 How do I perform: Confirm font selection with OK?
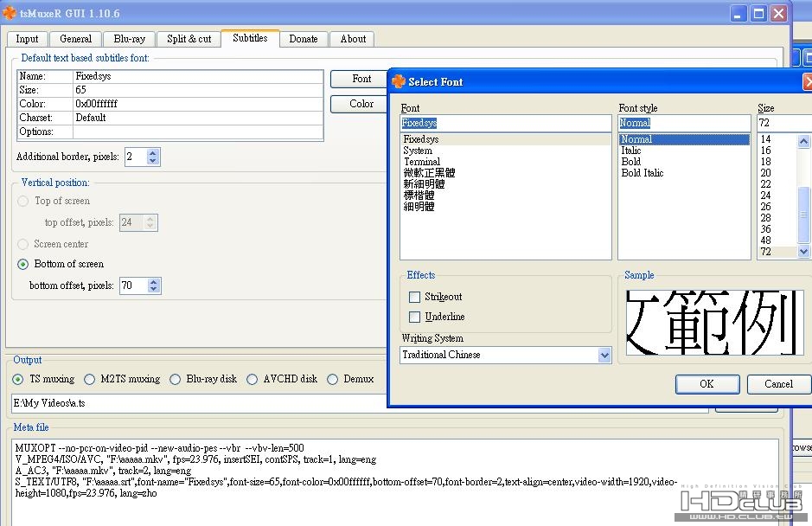coord(707,384)
